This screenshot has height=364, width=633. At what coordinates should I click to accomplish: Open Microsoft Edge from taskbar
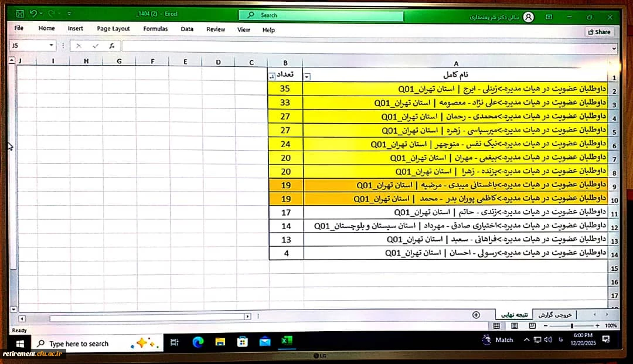pos(198,342)
